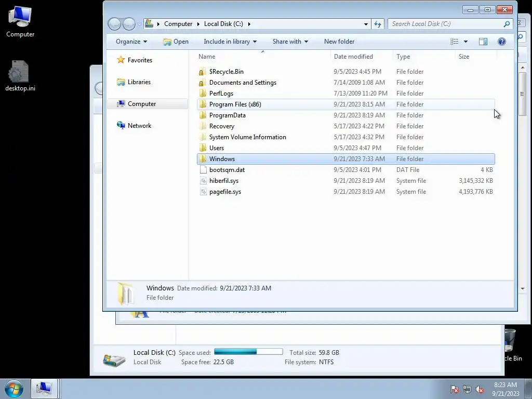Click the pagefile.sys file name
Screen dimensions: 532x399
pos(225,192)
